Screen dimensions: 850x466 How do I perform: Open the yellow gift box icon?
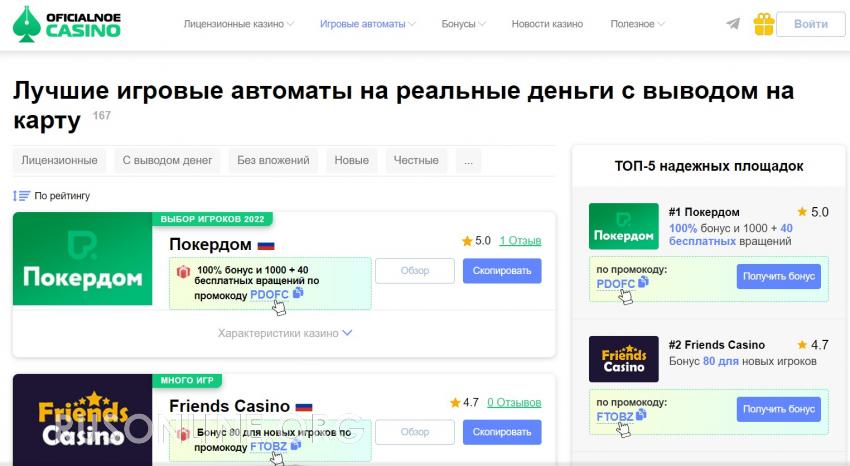tap(764, 24)
